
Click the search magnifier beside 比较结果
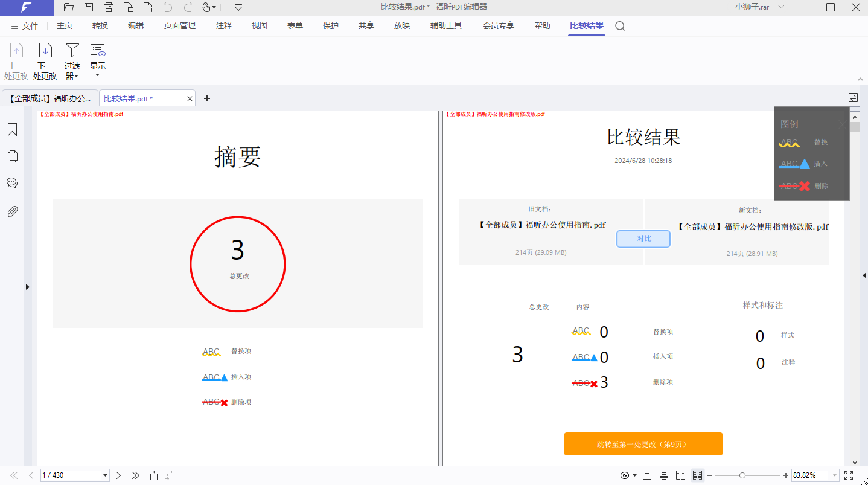(x=620, y=26)
